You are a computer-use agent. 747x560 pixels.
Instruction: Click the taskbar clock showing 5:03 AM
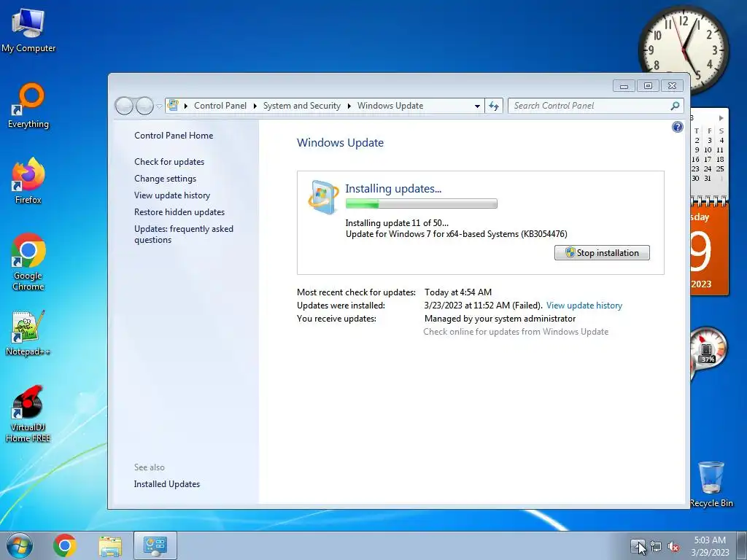pos(710,545)
